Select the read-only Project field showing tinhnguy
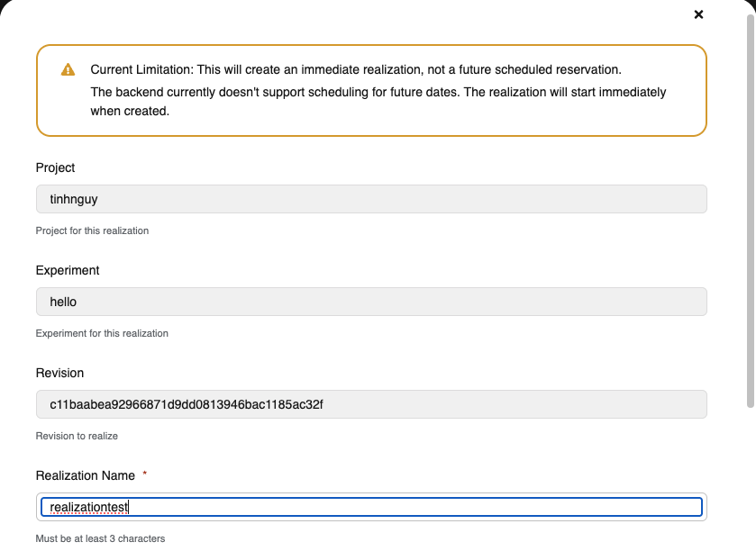756x560 pixels. point(371,199)
